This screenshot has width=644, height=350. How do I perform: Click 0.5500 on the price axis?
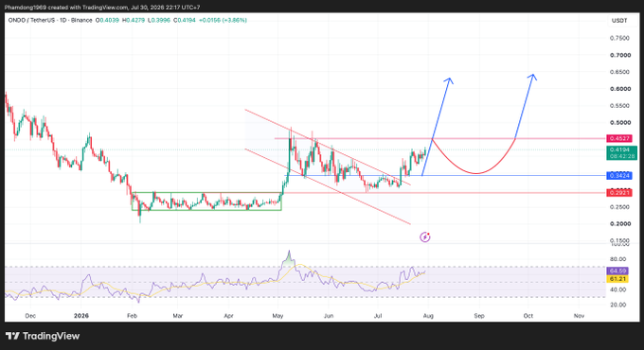[619, 105]
